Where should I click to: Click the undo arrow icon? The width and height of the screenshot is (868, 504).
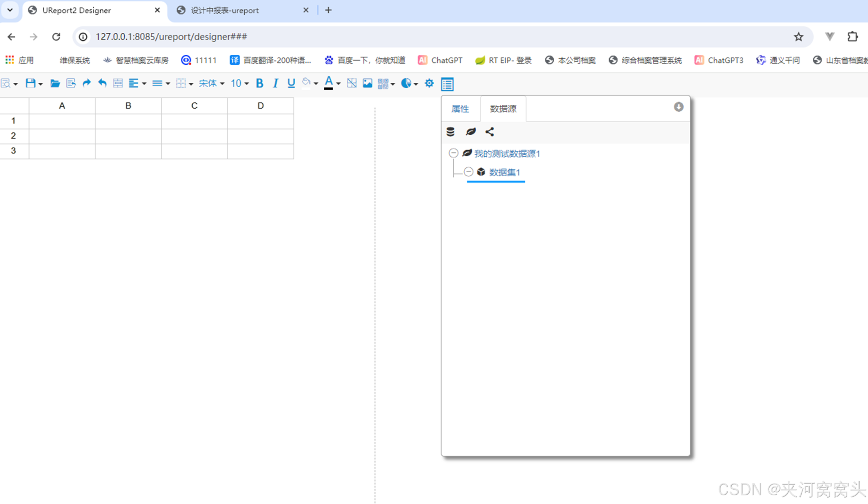point(102,83)
